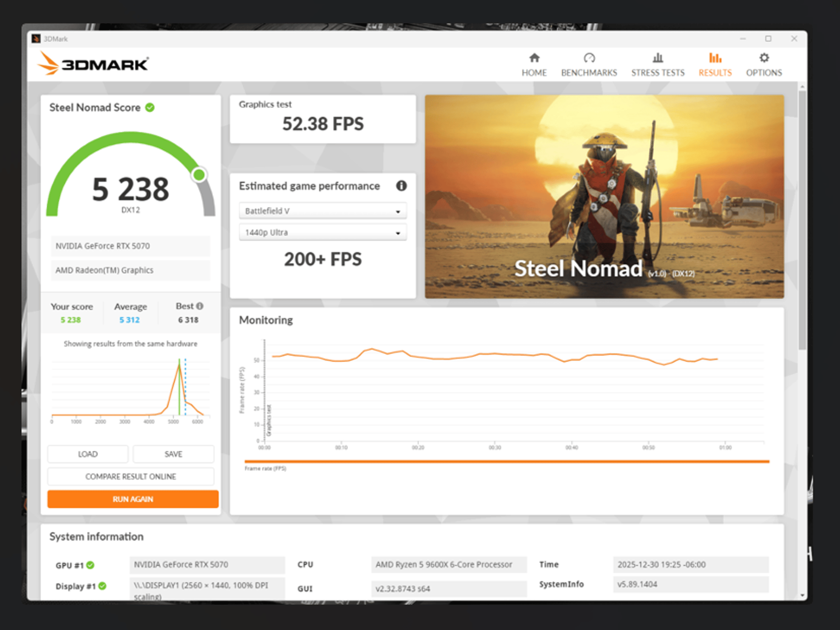Click the 52.38 FPS graphics test value
The width and height of the screenshot is (840, 630).
pyautogui.click(x=323, y=124)
